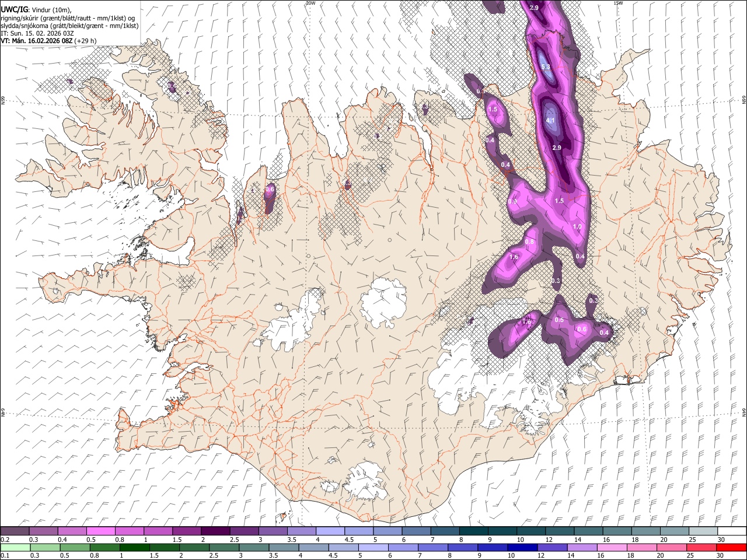Pick the light lavender 4 swatch, upper scale
Screen dimensions: 747x560
(330, 531)
